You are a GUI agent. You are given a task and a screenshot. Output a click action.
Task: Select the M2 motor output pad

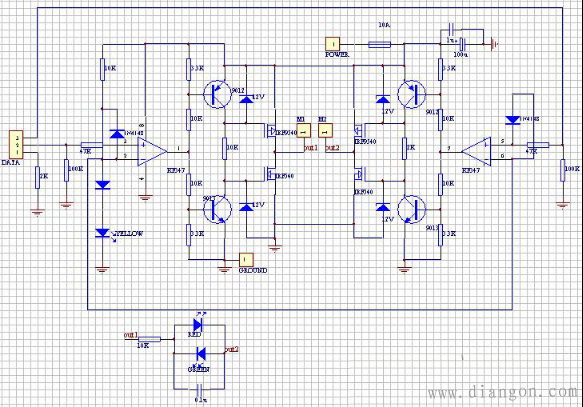point(325,130)
